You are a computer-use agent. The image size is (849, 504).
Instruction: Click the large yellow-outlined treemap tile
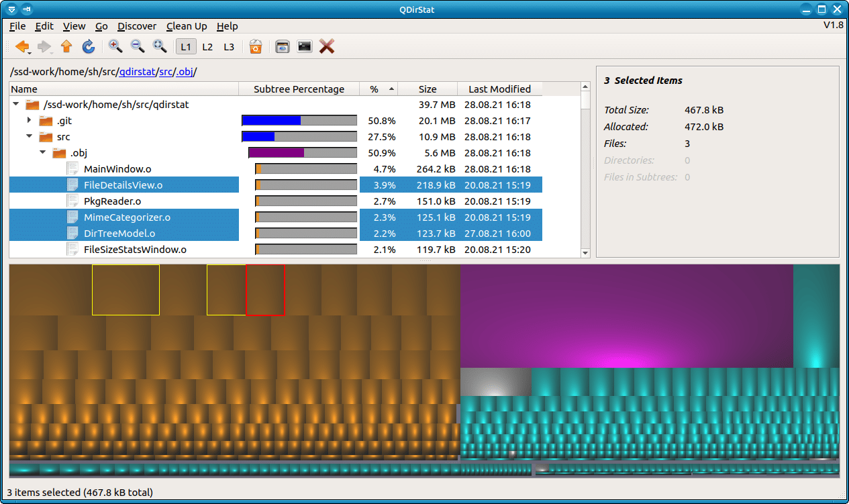tap(126, 290)
